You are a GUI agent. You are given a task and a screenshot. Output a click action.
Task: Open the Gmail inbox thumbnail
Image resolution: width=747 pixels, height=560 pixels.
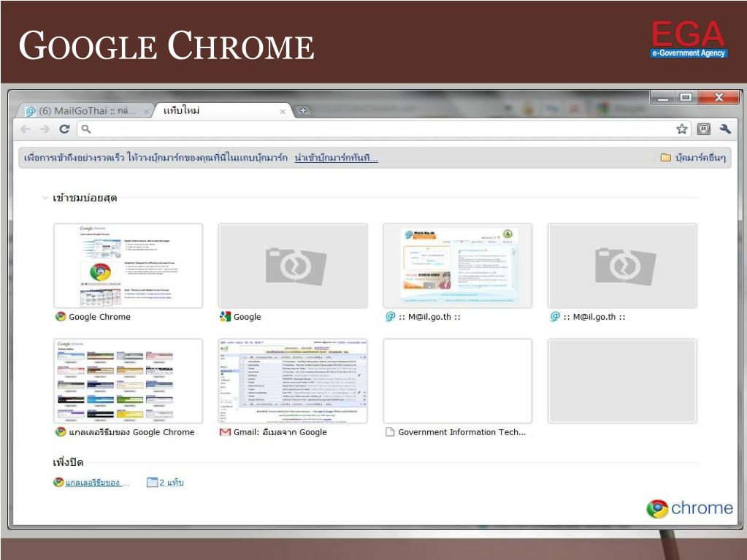point(293,381)
